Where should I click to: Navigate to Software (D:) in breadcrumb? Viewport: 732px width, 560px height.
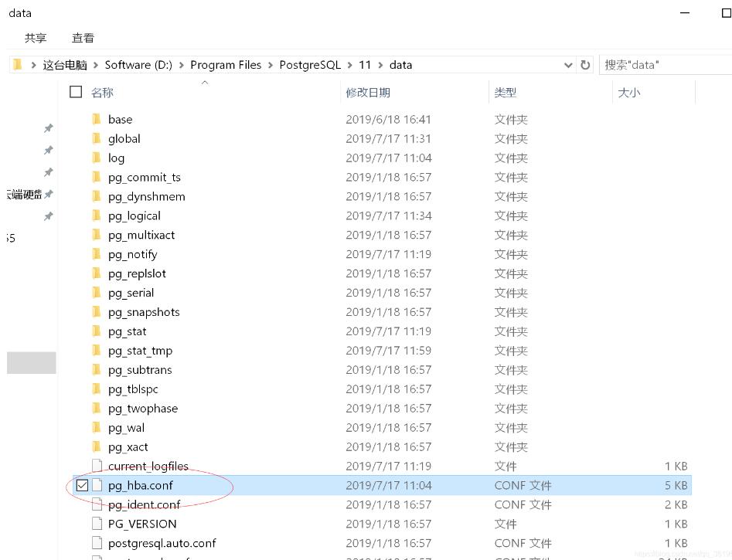tap(138, 65)
